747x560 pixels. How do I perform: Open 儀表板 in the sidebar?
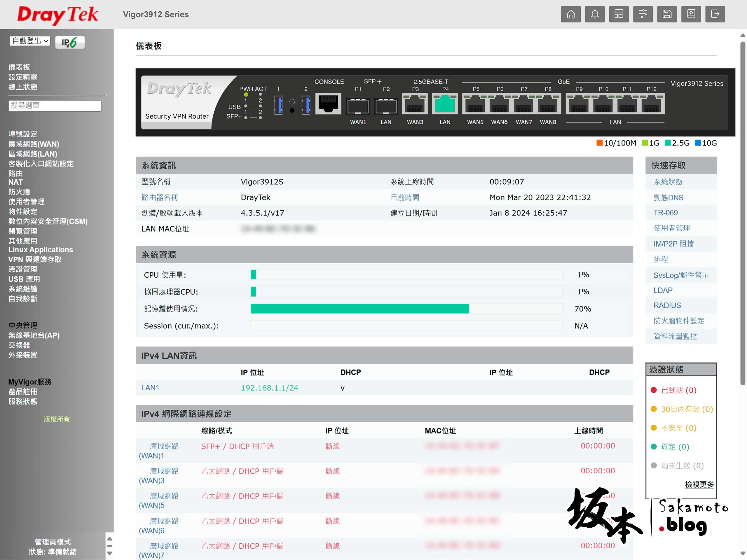tap(19, 67)
